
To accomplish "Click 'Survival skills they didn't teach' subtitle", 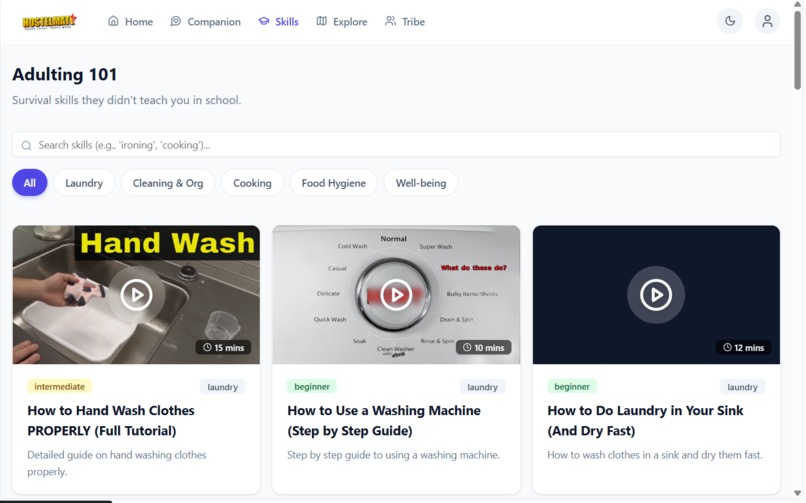I will 126,100.
